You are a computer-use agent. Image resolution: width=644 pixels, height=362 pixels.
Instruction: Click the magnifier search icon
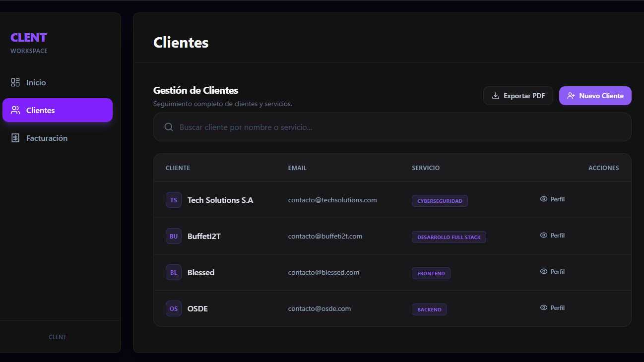coord(169,127)
